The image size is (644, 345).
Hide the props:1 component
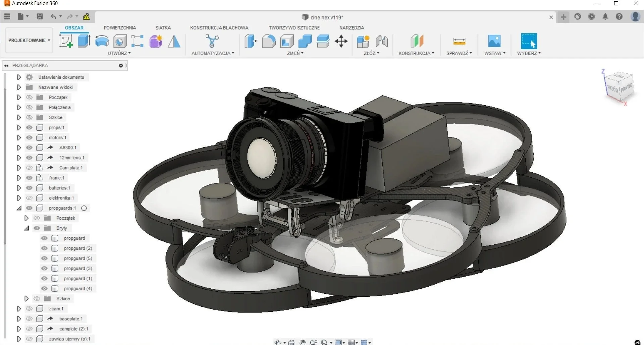[29, 127]
